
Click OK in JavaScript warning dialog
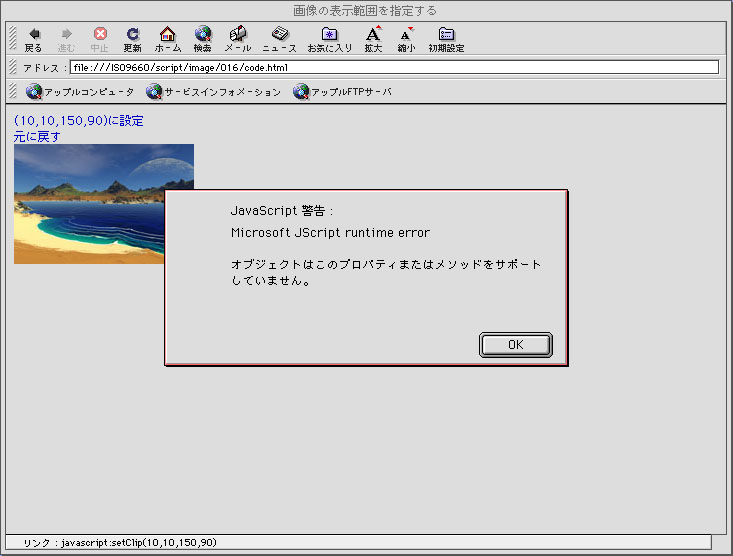[516, 345]
